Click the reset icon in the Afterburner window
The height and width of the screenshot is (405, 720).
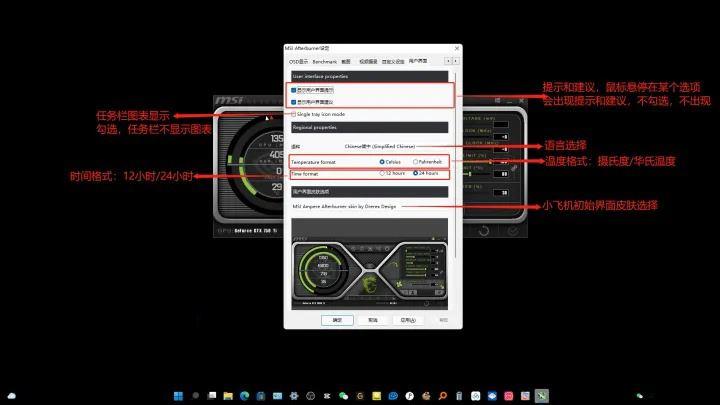[x=484, y=231]
